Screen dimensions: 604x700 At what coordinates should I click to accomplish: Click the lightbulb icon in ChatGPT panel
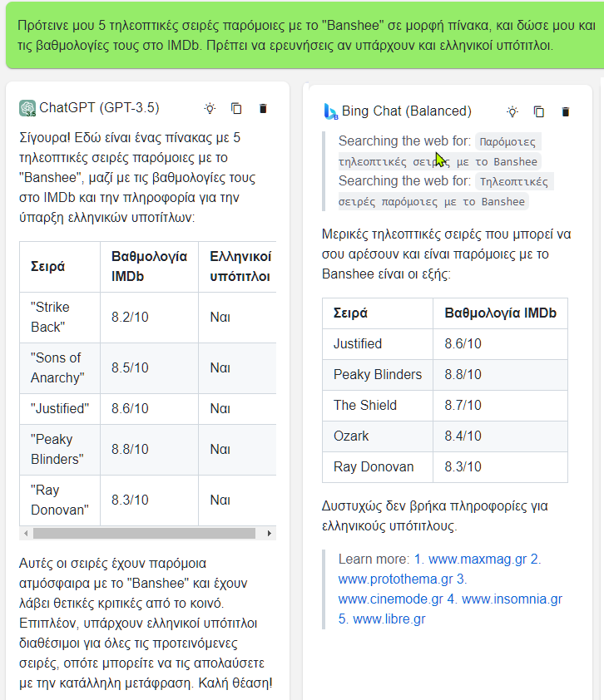point(210,108)
